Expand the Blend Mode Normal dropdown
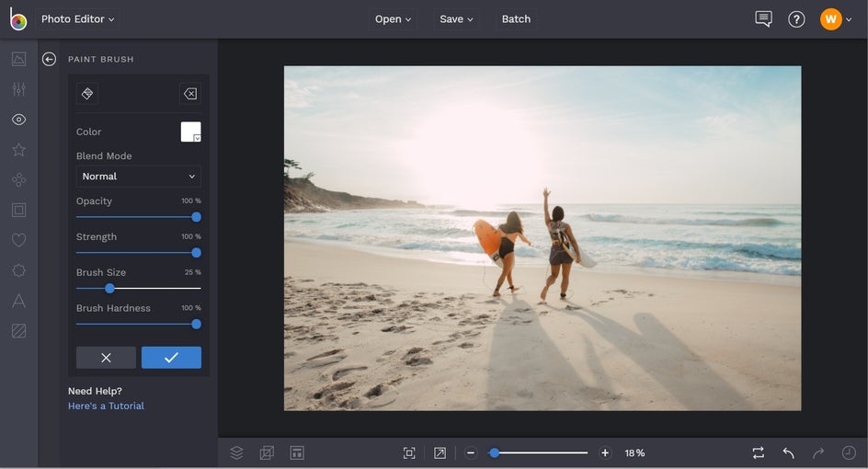 (139, 177)
